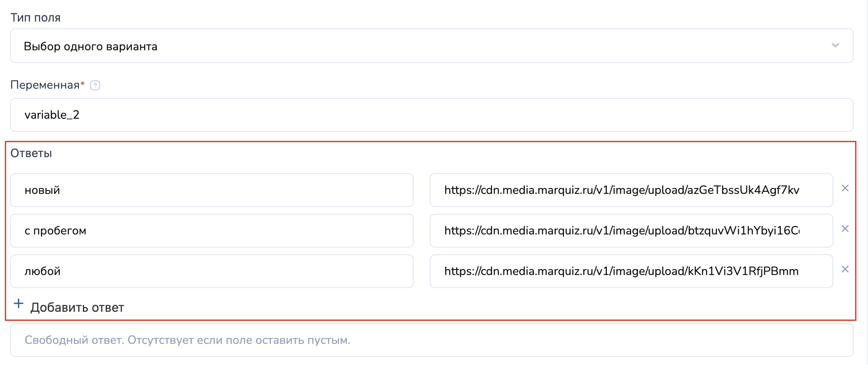The height and width of the screenshot is (365, 868).
Task: Click the 'с пробегом' answer text field
Action: click(211, 231)
